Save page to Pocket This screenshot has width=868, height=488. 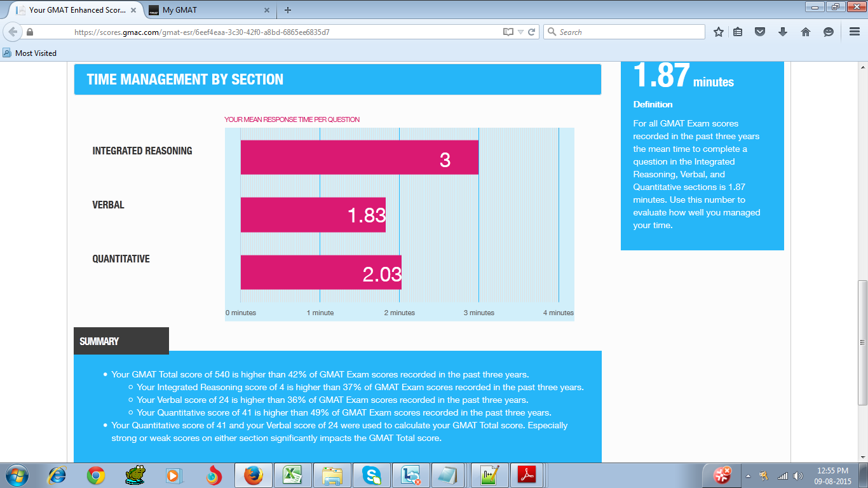pos(760,32)
